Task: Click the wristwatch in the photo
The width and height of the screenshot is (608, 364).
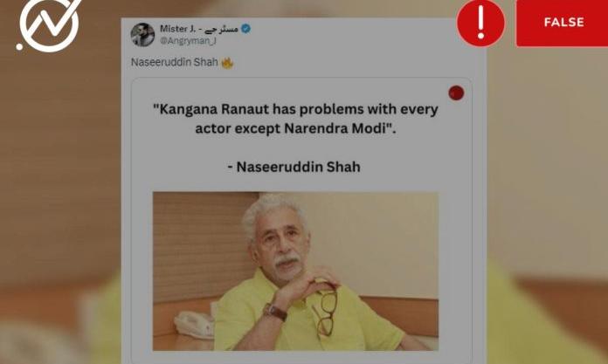Action: pos(275,312)
